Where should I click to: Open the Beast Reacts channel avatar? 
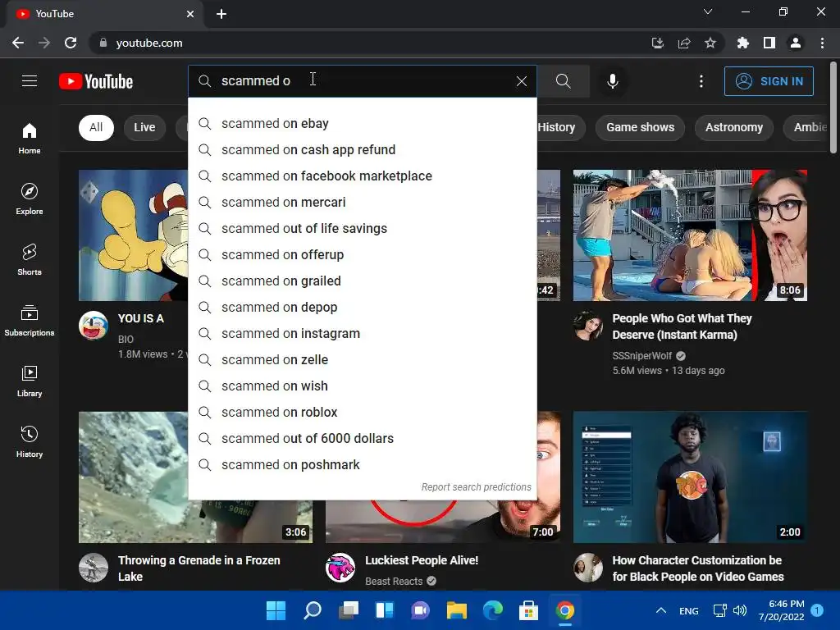pos(340,568)
